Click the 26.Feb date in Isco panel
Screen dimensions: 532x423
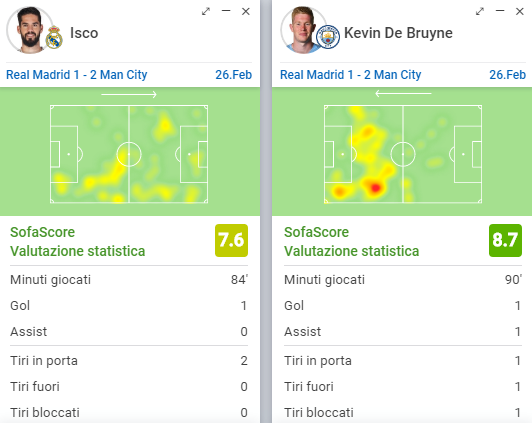233,75
